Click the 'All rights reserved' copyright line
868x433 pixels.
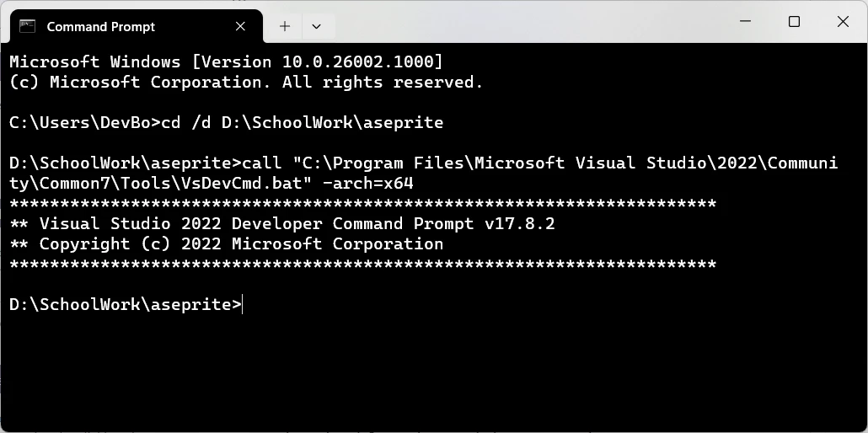(246, 82)
